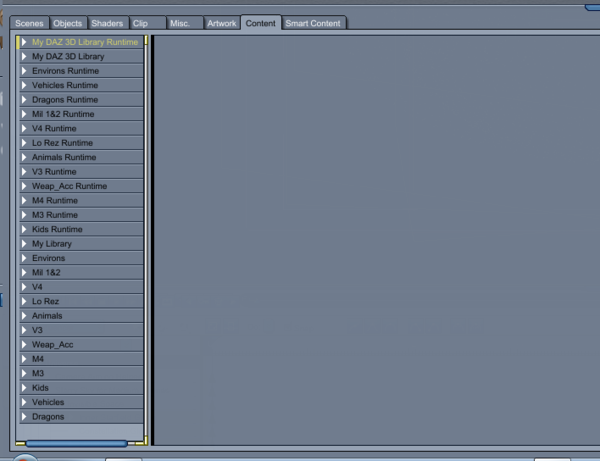Expand M3 Runtime folder arrow
Screen dimensions: 600x461
[24, 215]
